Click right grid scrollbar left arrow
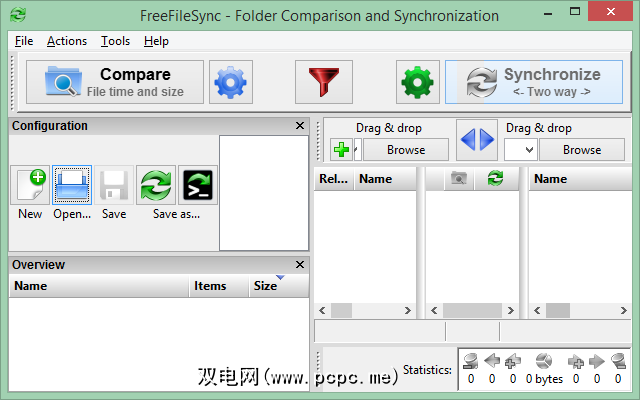The width and height of the screenshot is (640, 400). (537, 311)
